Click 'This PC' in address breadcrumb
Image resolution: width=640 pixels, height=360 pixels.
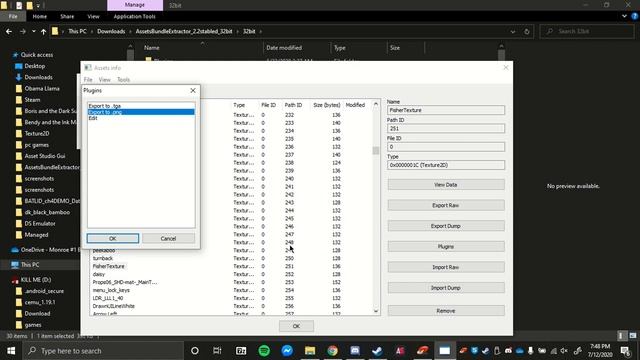77,31
